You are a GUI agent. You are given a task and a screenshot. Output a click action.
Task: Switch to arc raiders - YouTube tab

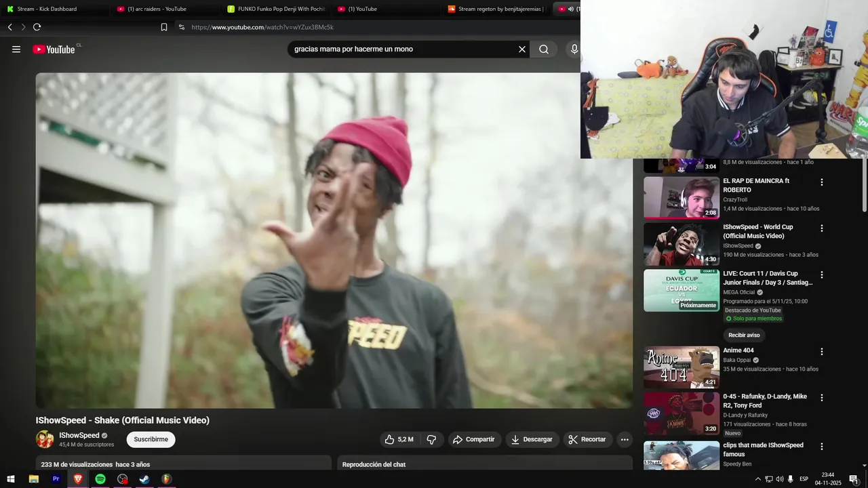point(157,9)
